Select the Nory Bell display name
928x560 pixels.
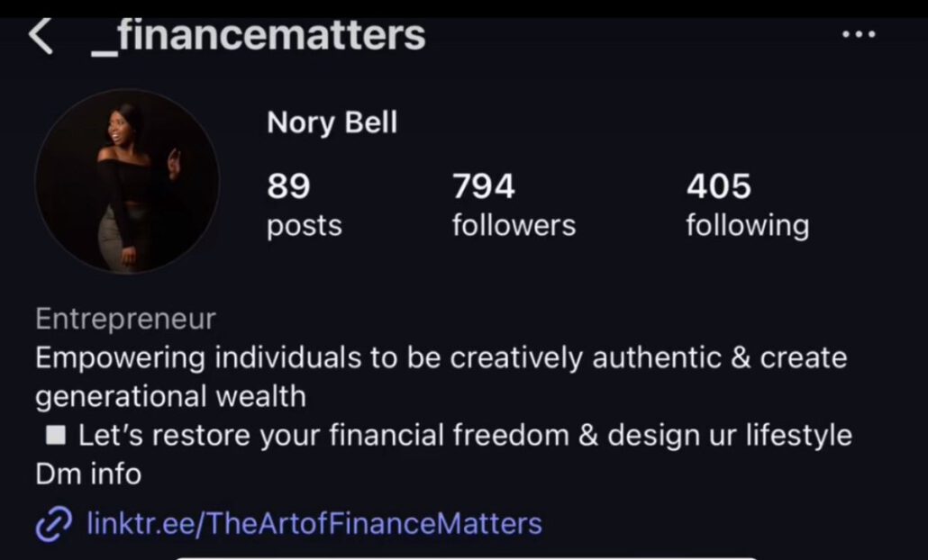click(x=332, y=122)
